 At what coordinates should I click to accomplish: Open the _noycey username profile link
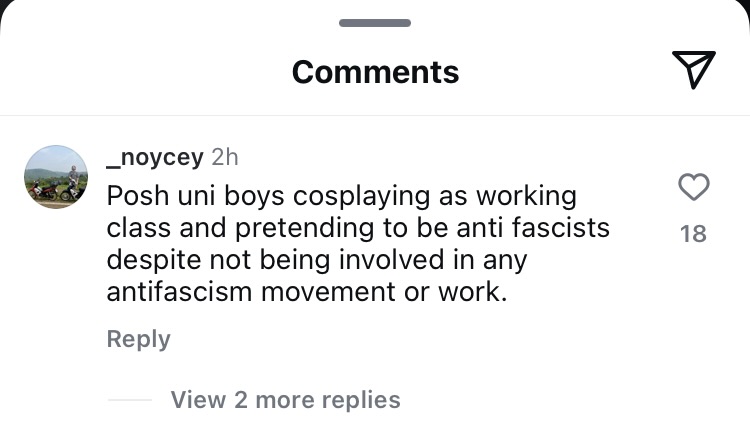click(155, 158)
